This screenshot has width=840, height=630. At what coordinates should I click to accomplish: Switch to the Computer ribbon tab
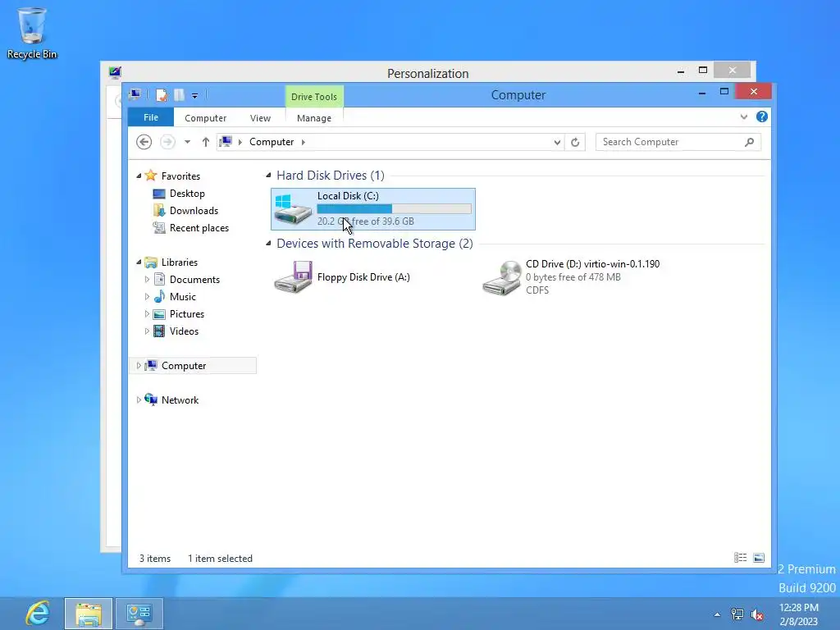tap(206, 118)
